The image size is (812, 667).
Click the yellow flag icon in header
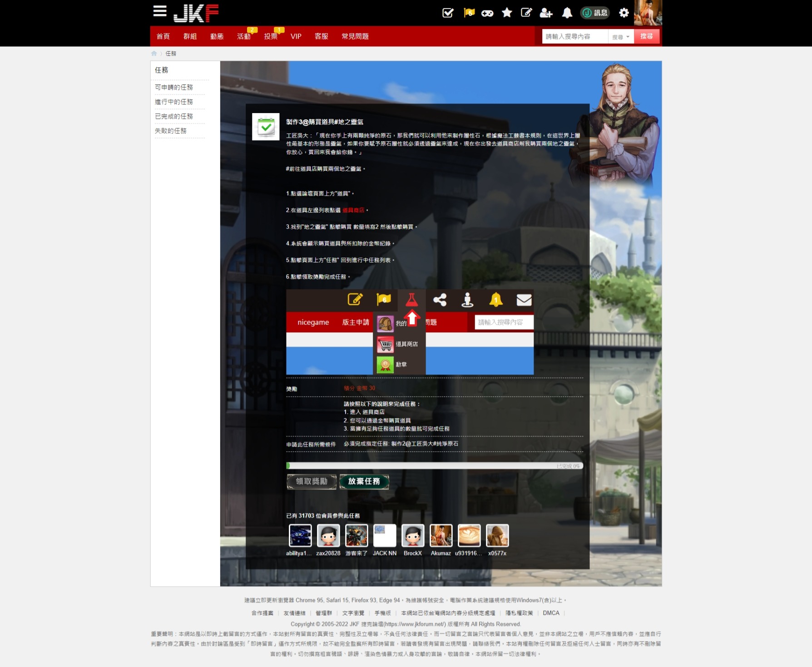[x=469, y=13]
